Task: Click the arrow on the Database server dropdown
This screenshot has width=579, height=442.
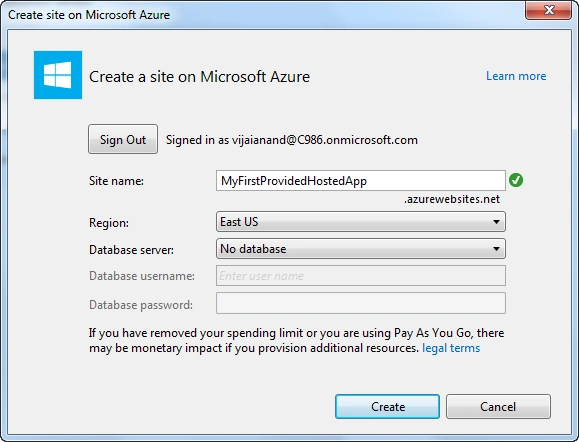Action: pyautogui.click(x=496, y=249)
